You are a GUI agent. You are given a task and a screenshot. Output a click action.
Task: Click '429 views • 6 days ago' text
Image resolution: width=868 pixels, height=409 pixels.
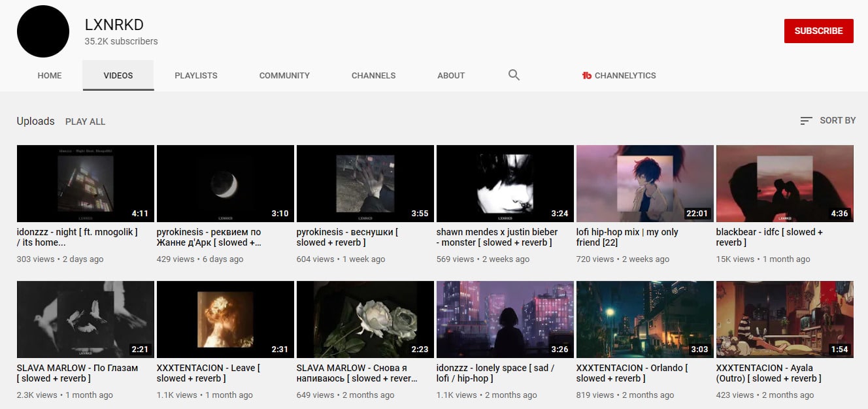point(200,259)
